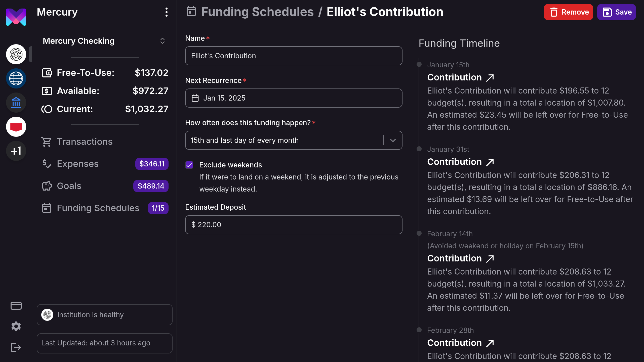Click the Next Recurrence date input field
Screen dimensions: 644x362
coord(294,98)
